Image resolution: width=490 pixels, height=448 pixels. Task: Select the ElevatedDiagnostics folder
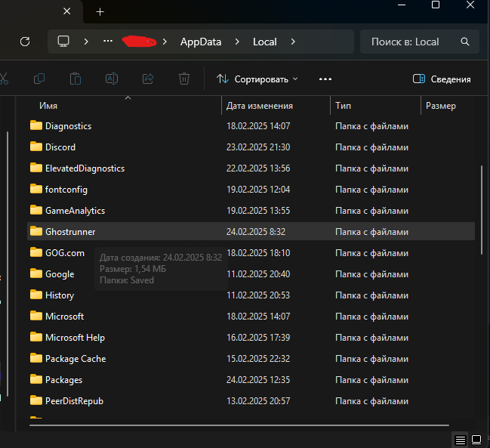[x=251, y=168]
